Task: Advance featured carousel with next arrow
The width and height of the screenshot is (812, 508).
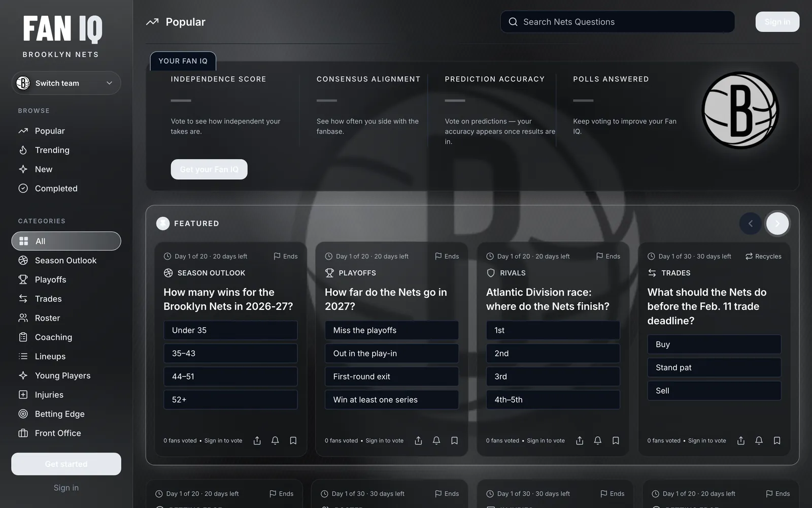Action: coord(777,224)
